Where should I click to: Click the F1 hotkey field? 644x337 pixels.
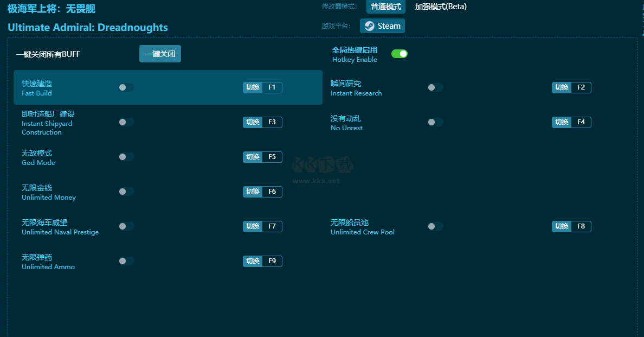click(x=272, y=87)
